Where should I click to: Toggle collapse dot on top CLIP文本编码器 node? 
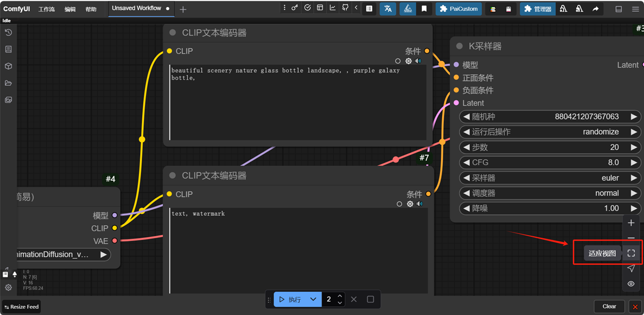[173, 33]
